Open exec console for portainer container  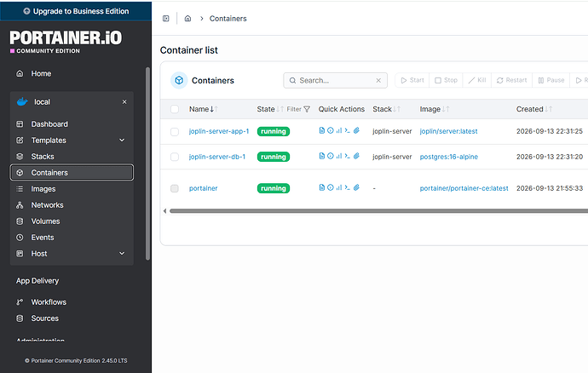(x=347, y=187)
